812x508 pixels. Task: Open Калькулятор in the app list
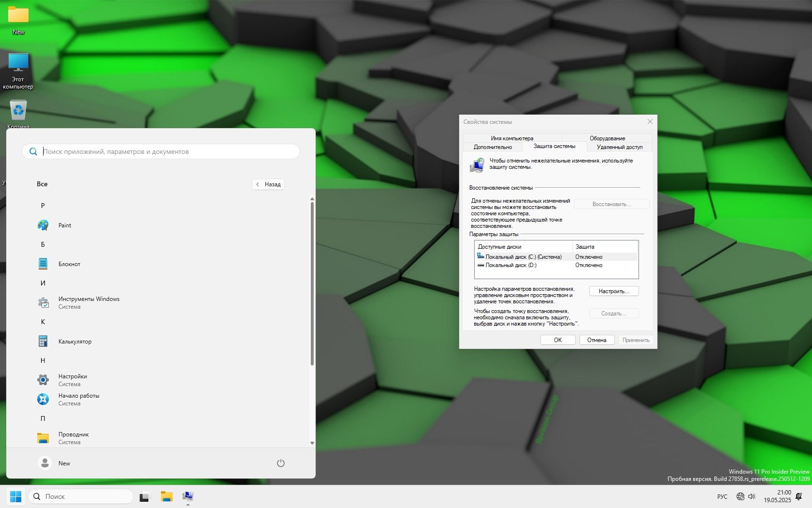pos(74,342)
